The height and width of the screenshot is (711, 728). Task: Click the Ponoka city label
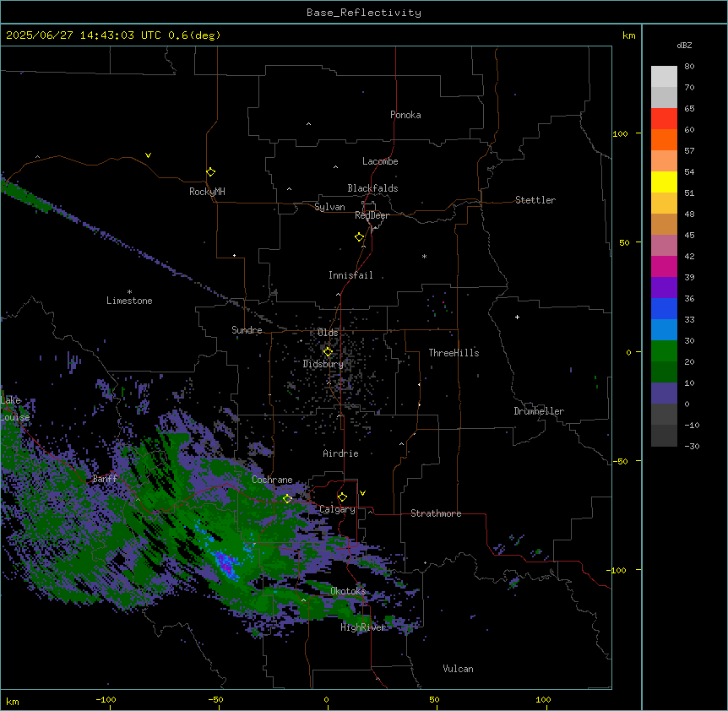click(x=405, y=115)
